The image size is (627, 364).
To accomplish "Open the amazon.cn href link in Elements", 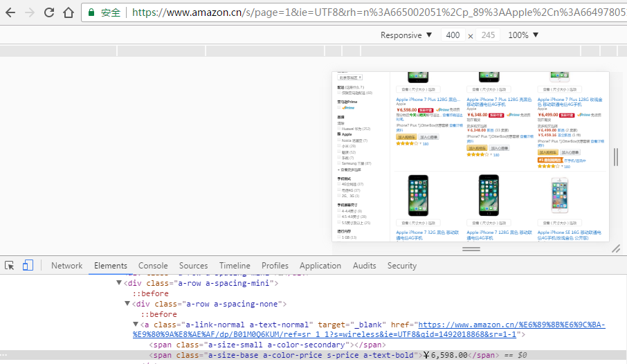I will click(369, 329).
